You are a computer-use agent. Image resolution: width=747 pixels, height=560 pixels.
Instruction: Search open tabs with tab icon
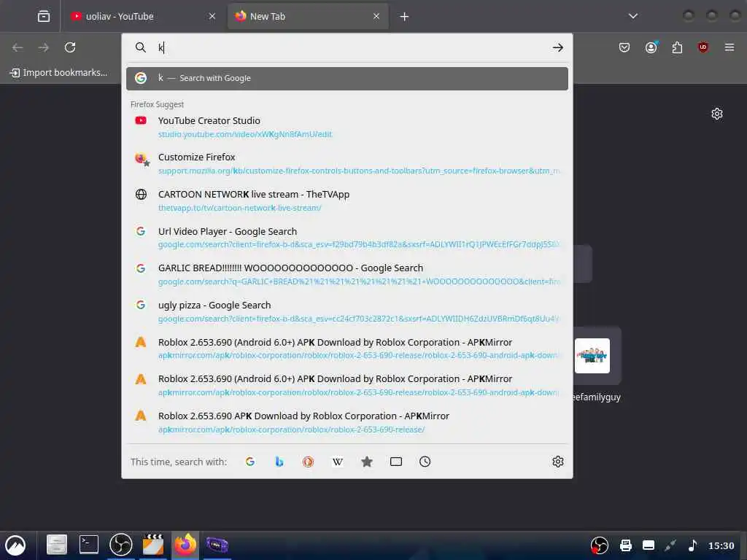click(396, 462)
